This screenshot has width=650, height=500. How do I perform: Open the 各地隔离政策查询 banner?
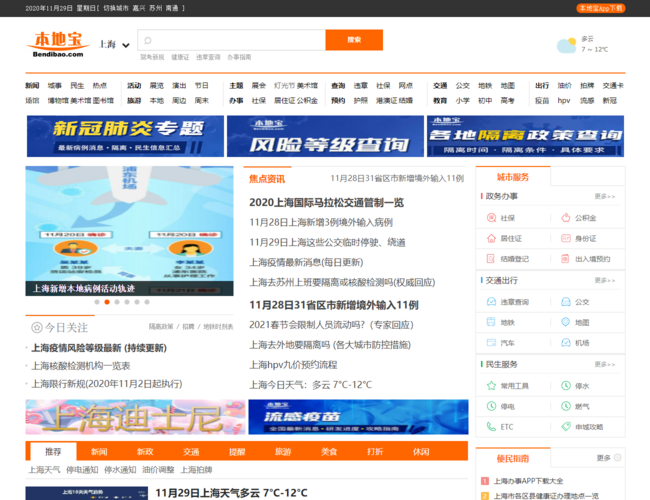(x=525, y=136)
